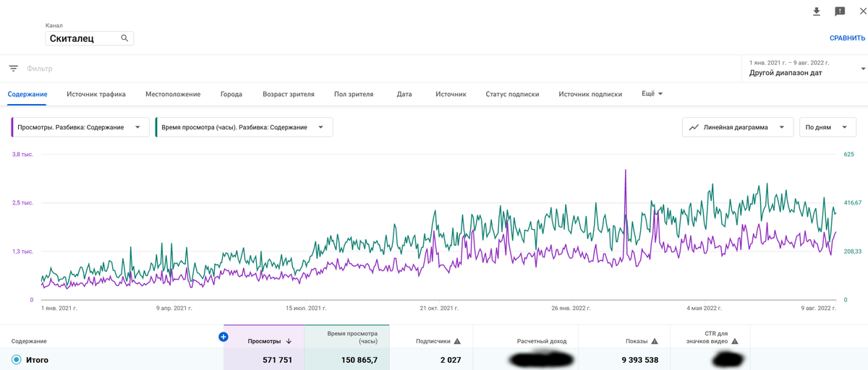This screenshot has width=868, height=370.
Task: Download the analytics report
Action: pyautogui.click(x=817, y=12)
